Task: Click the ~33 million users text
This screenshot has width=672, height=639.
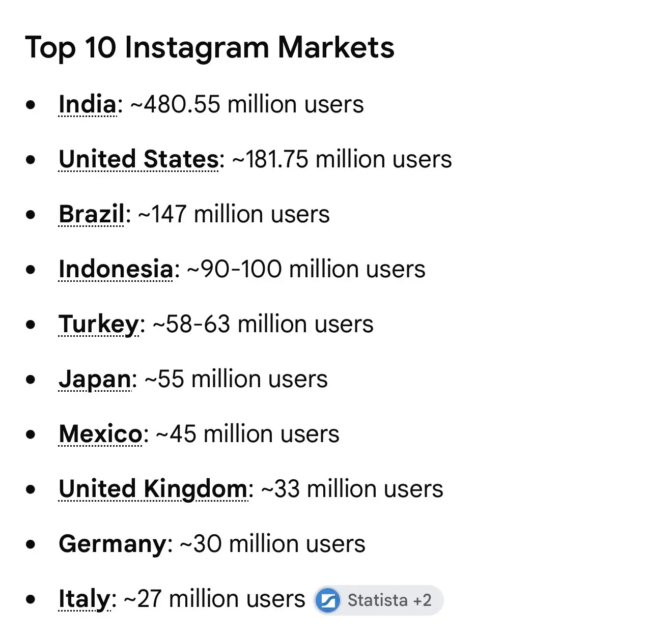Action: tap(352, 489)
